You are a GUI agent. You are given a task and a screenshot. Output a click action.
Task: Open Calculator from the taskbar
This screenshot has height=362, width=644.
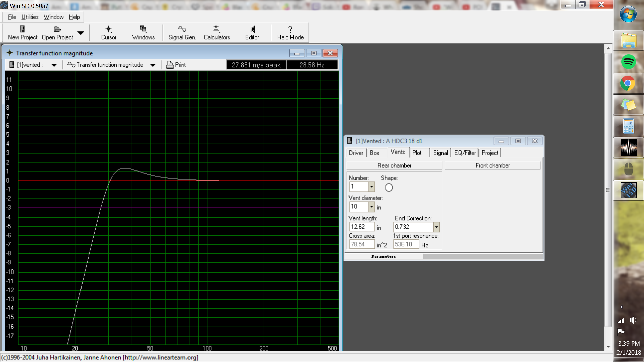[x=628, y=126]
